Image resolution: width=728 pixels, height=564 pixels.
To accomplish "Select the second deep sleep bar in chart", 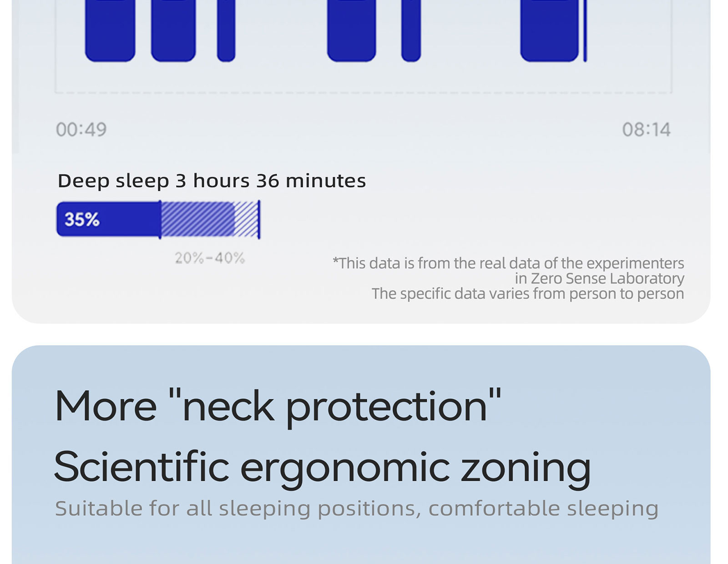I will point(173,30).
